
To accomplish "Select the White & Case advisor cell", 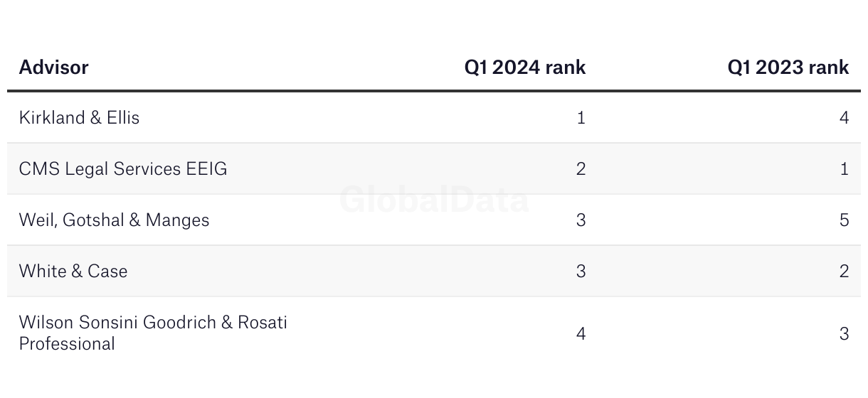I will click(x=73, y=271).
